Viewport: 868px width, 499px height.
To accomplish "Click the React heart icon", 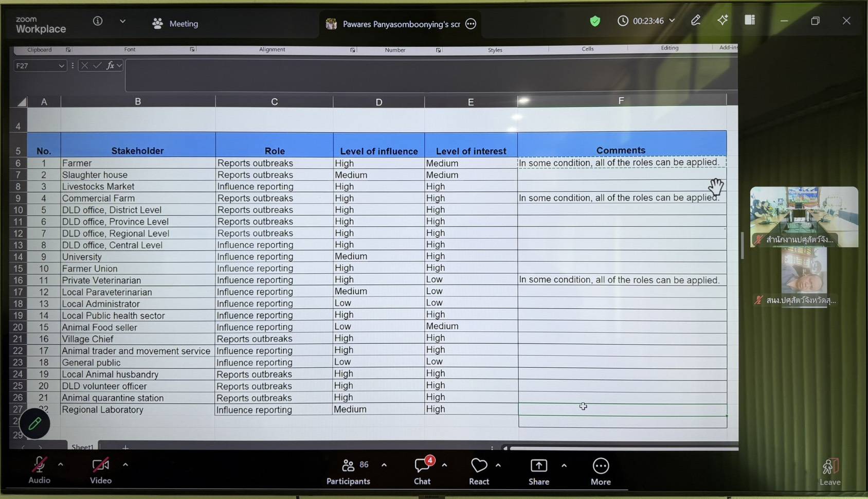I will [x=479, y=466].
